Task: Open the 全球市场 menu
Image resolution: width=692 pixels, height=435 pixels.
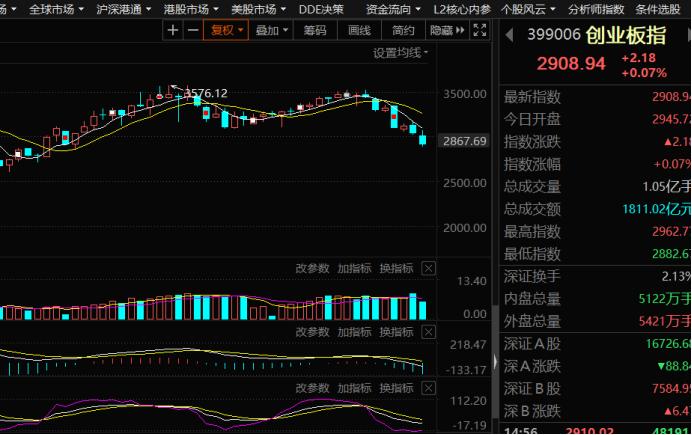Action: coord(55,8)
